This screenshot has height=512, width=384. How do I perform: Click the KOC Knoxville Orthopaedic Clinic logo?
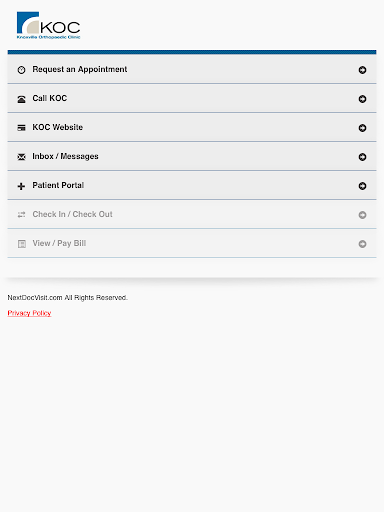pyautogui.click(x=48, y=25)
